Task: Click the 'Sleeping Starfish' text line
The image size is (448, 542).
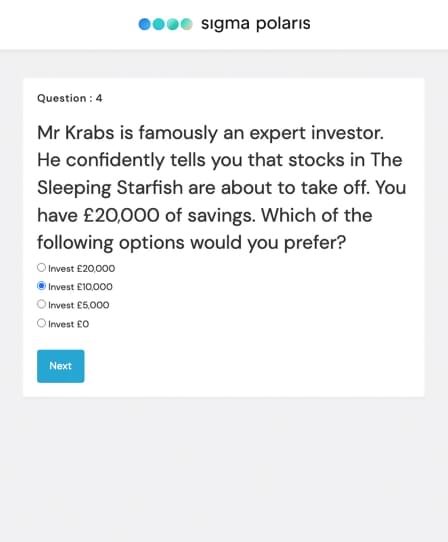Action: tap(222, 188)
